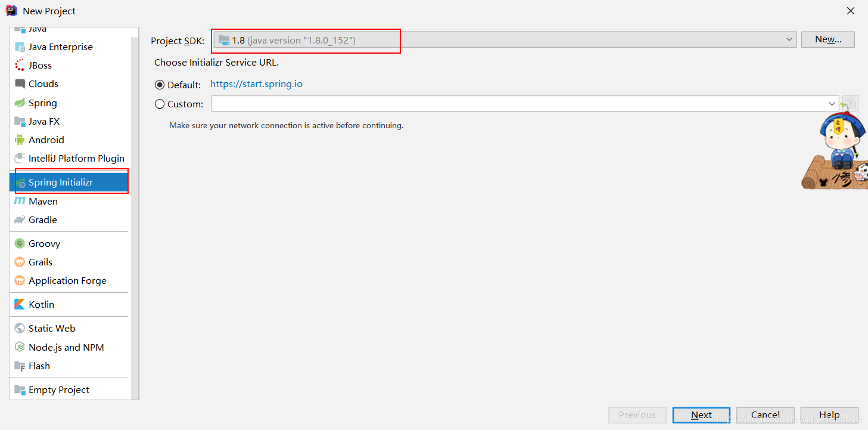This screenshot has width=868, height=430.
Task: Pick Spring from the project type list
Action: pos(43,103)
